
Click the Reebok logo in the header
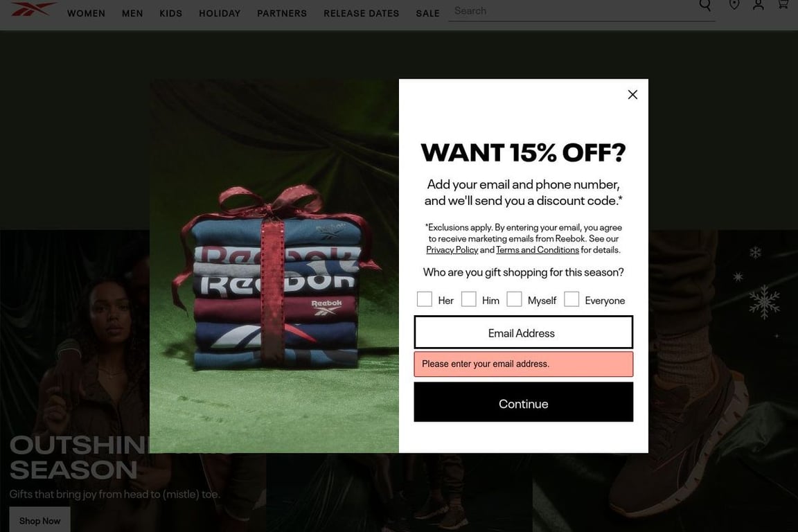click(x=33, y=8)
